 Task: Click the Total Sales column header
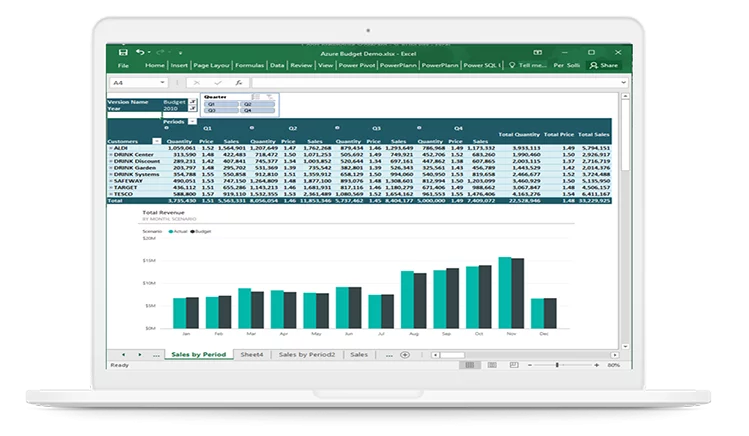coord(594,135)
